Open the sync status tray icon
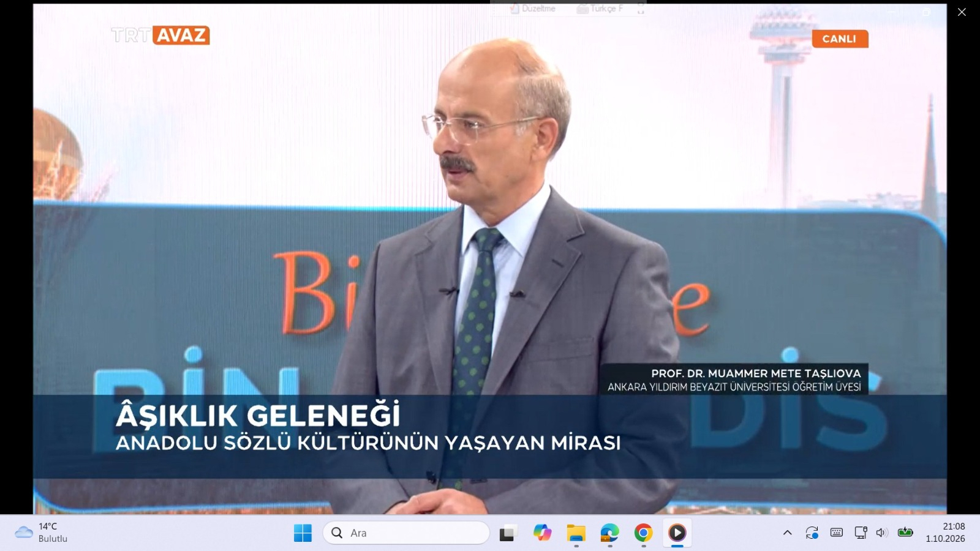This screenshot has height=551, width=980. 812,533
